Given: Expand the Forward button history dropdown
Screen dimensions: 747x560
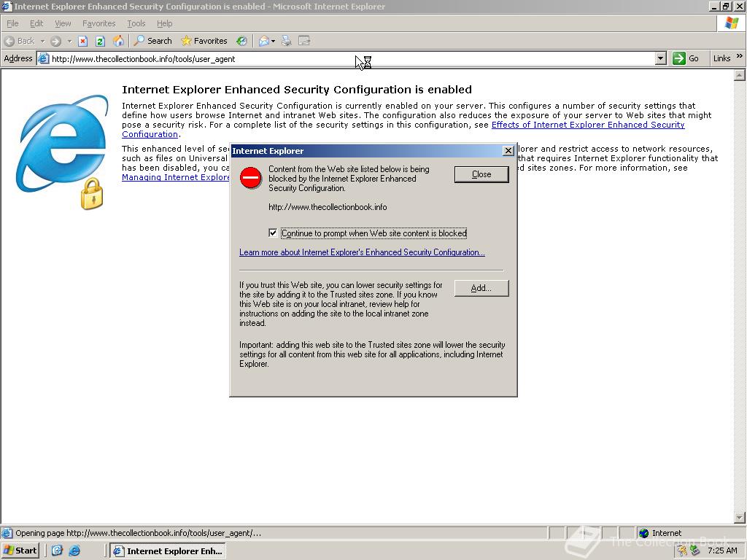Looking at the screenshot, I should coord(69,41).
